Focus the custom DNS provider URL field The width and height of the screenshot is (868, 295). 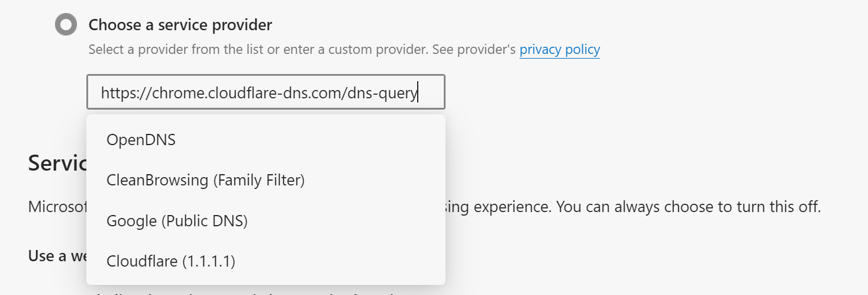266,92
